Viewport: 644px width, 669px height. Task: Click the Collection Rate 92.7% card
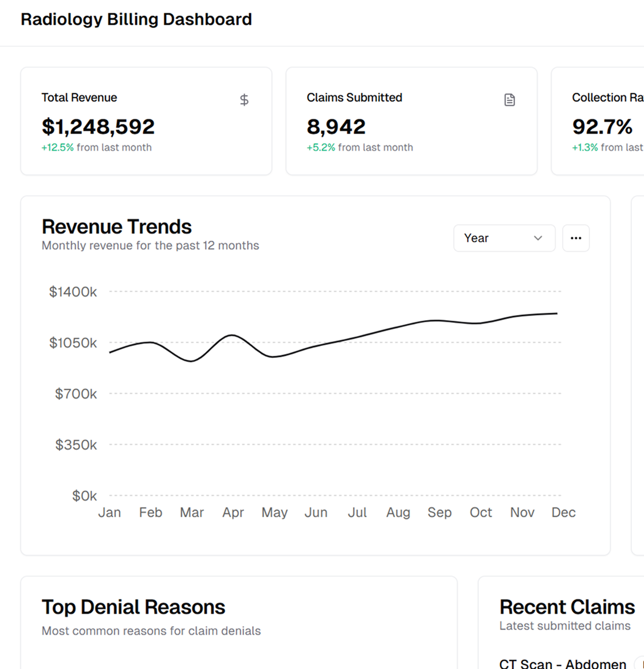point(602,127)
